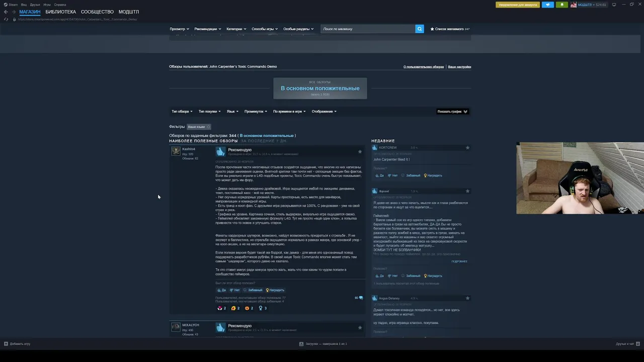Open the blue announcements megaphone button

[547, 5]
